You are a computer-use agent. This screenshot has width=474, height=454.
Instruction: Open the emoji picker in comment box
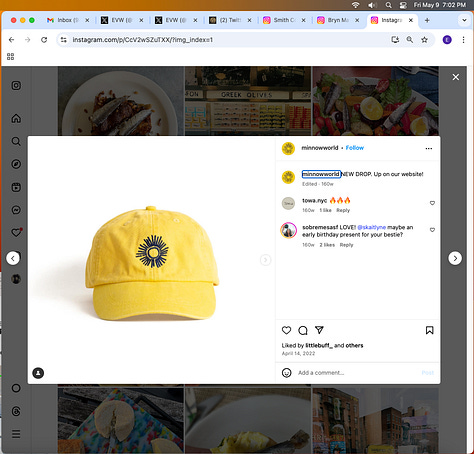(x=286, y=373)
